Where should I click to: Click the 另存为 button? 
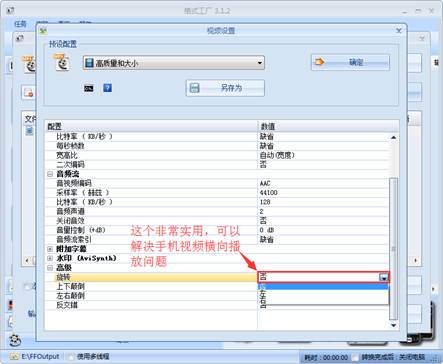pyautogui.click(x=225, y=88)
